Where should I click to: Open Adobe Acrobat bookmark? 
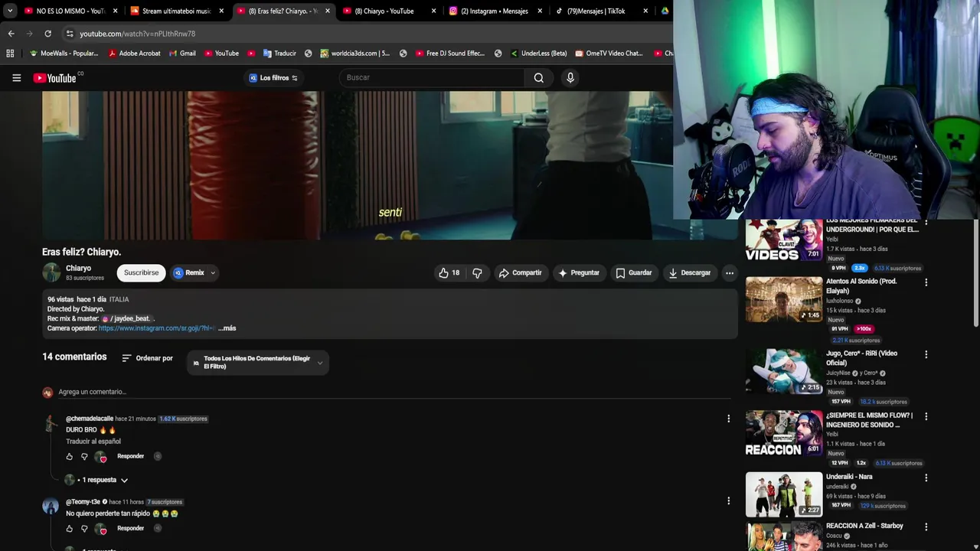point(135,54)
